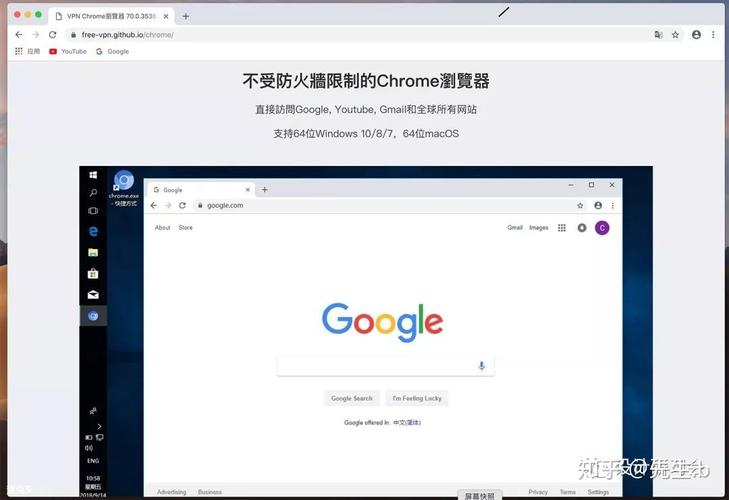
Task: Open Business footer link
Action: tap(210, 492)
